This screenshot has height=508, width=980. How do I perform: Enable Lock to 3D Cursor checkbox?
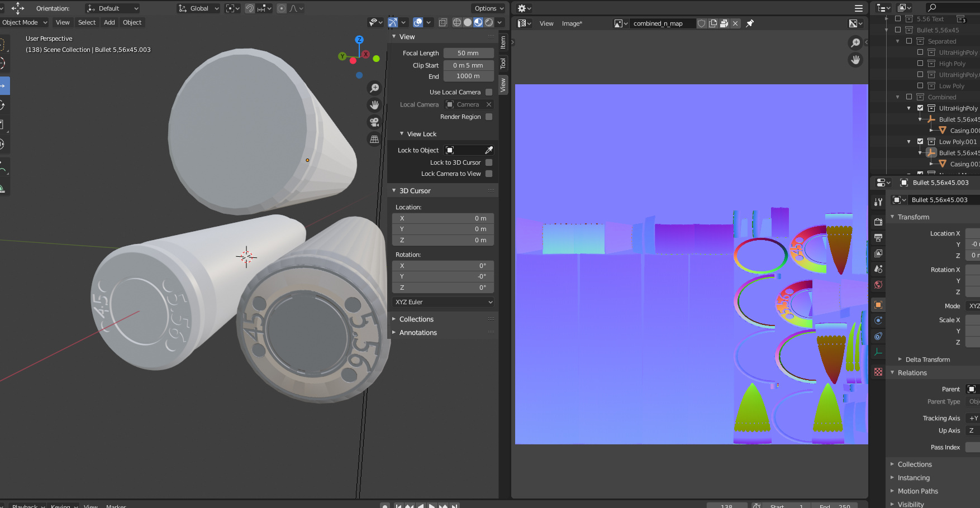point(489,162)
